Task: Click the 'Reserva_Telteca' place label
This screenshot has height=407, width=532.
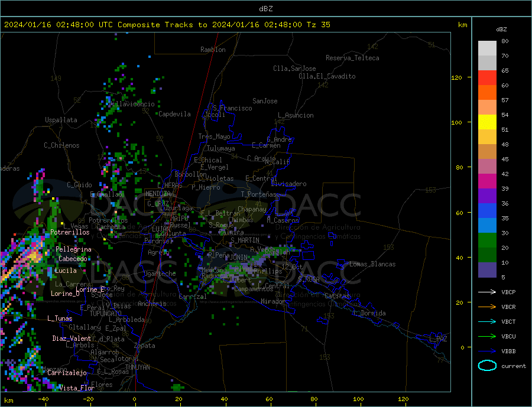Action: click(x=352, y=58)
